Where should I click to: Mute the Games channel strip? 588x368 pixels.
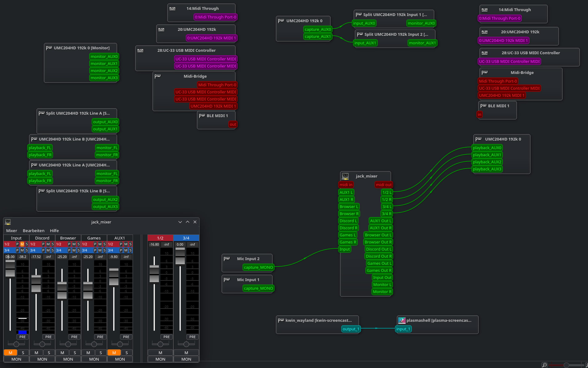pyautogui.click(x=88, y=353)
